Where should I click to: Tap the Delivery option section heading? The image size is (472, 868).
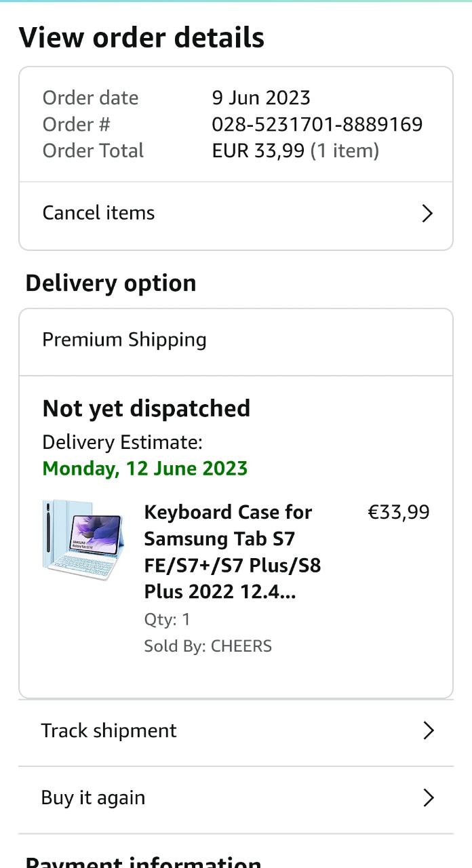111,283
